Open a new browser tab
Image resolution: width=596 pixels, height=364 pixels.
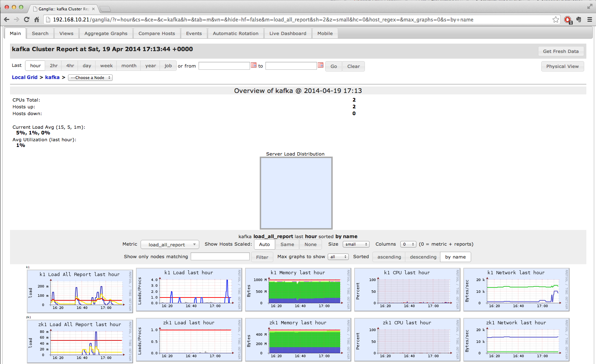(105, 9)
